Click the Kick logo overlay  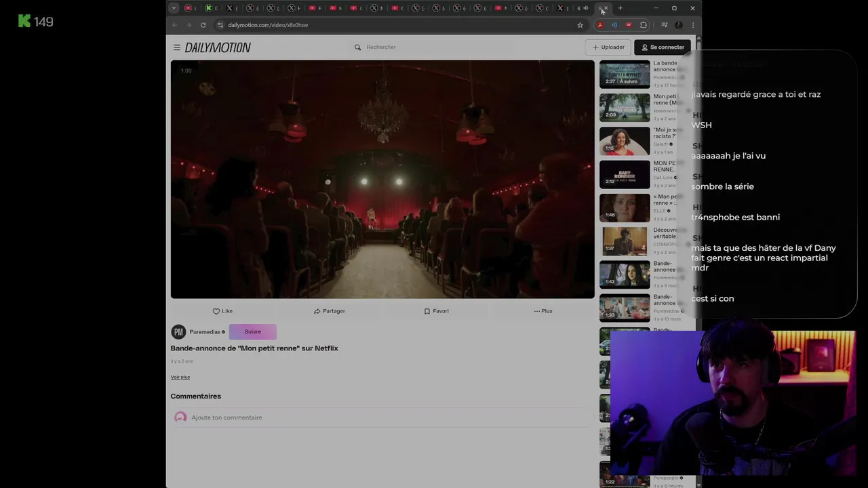coord(35,22)
